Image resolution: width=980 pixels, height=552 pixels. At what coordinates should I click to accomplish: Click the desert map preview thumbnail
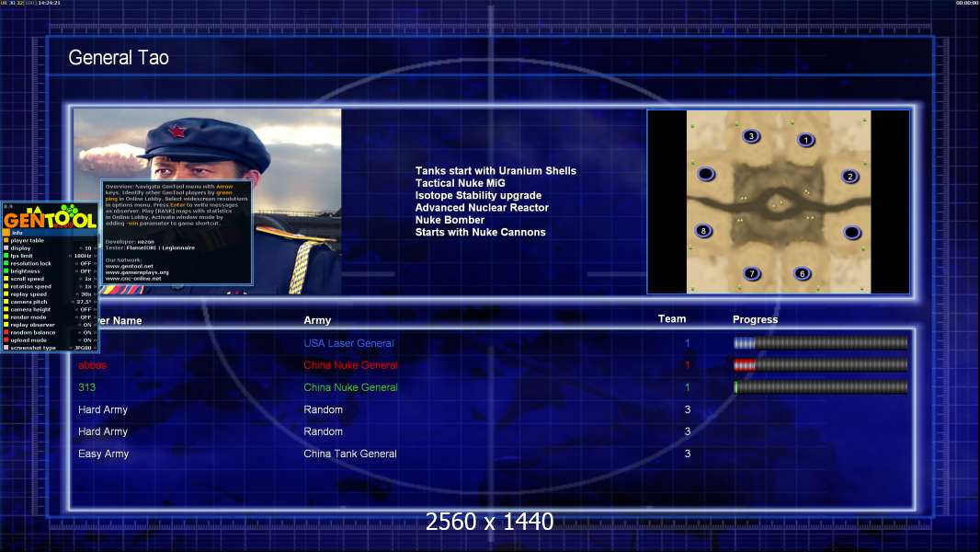(x=779, y=201)
